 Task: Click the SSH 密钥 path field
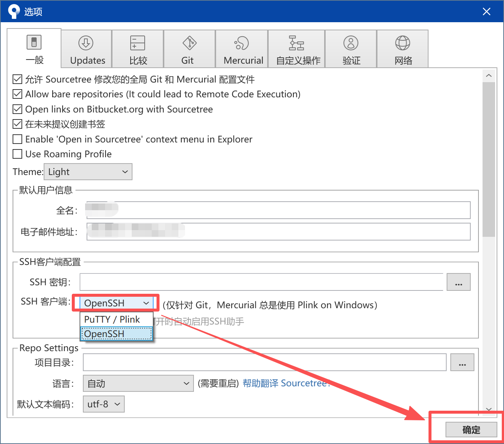[262, 282]
